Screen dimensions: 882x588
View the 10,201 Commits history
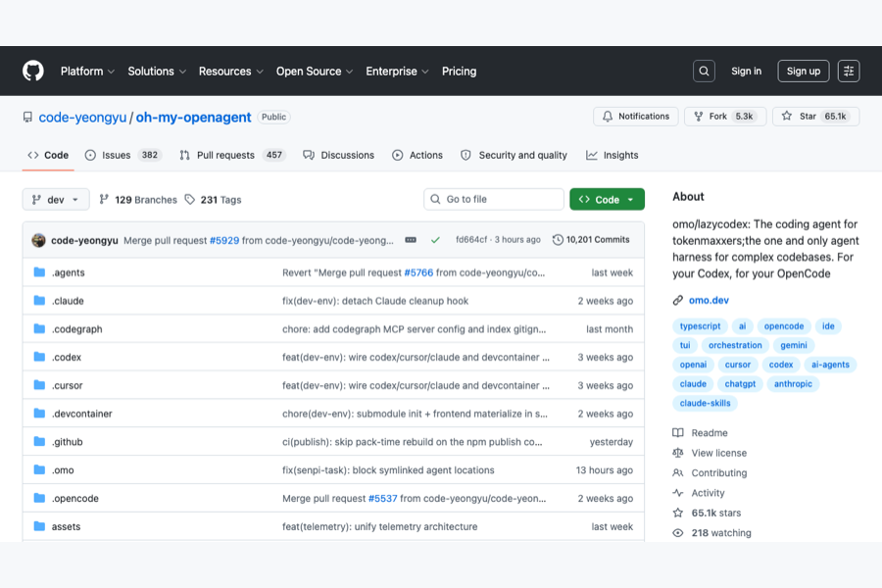(x=591, y=240)
